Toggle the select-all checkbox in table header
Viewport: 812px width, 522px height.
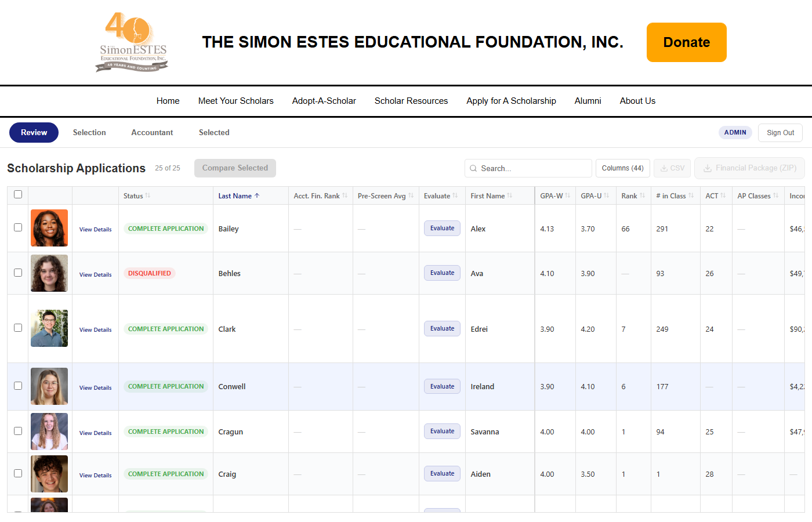pos(18,194)
